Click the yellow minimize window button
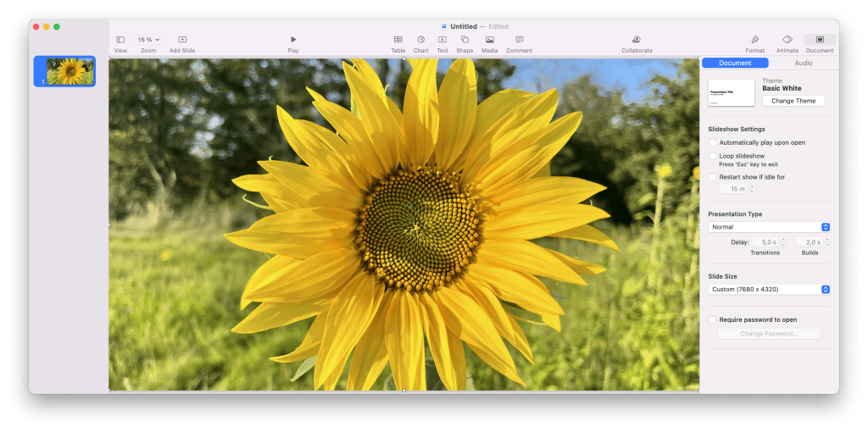Image resolution: width=868 pixels, height=432 pixels. (47, 26)
